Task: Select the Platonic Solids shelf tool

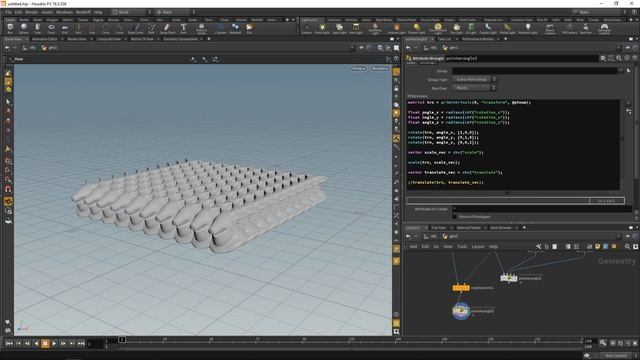Action: tap(201, 28)
